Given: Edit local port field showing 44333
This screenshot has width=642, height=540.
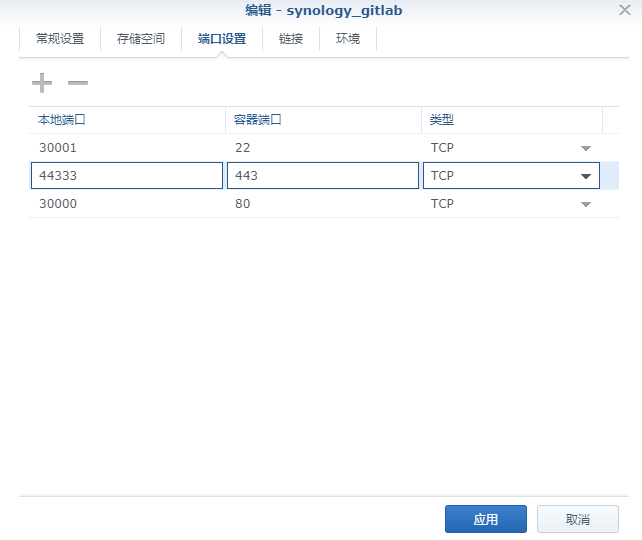Looking at the screenshot, I should pos(127,176).
